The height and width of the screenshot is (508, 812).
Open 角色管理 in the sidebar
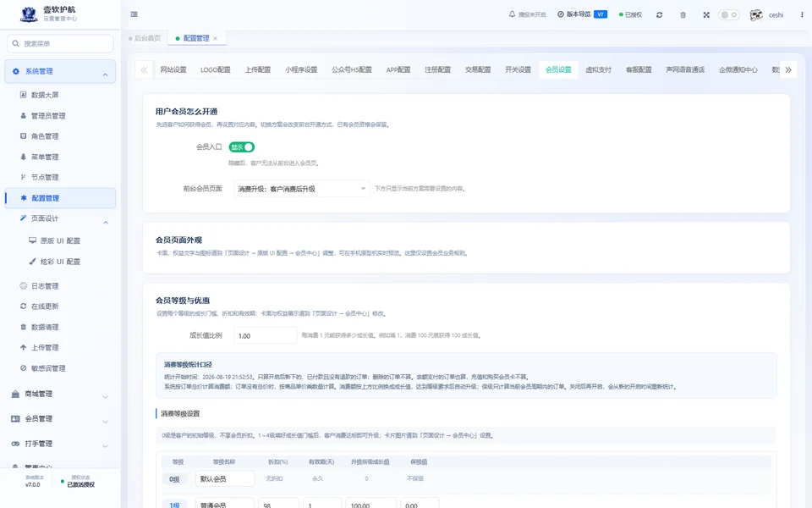45,136
